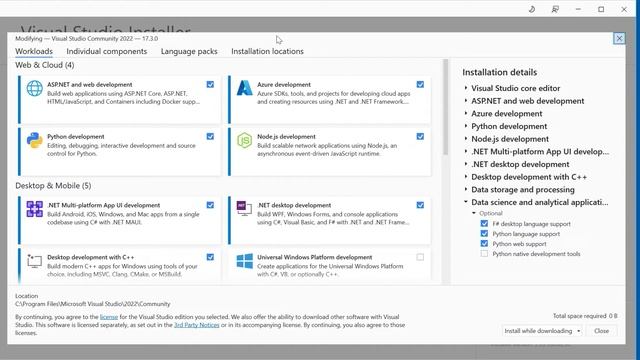Expand Python development installation details

coord(466,126)
